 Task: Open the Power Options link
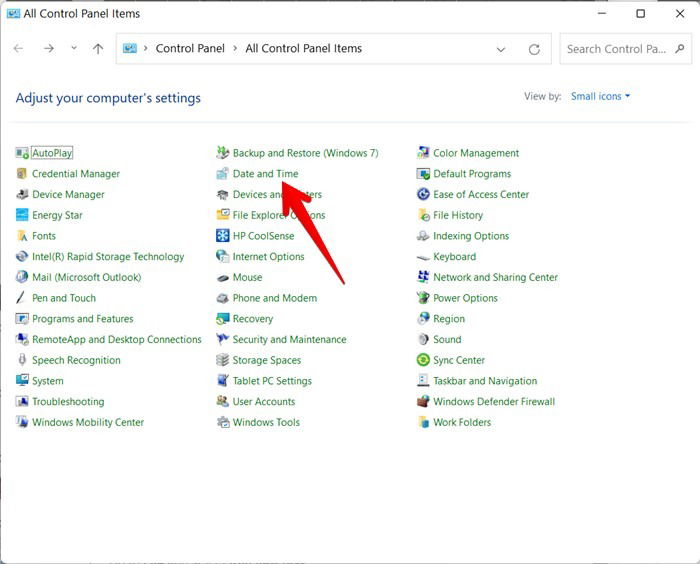465,298
